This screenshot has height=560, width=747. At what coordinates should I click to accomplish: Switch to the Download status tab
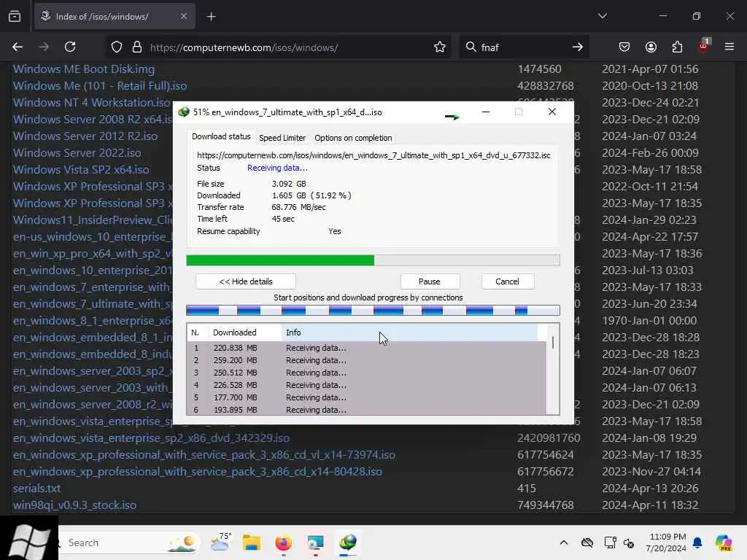pos(221,136)
